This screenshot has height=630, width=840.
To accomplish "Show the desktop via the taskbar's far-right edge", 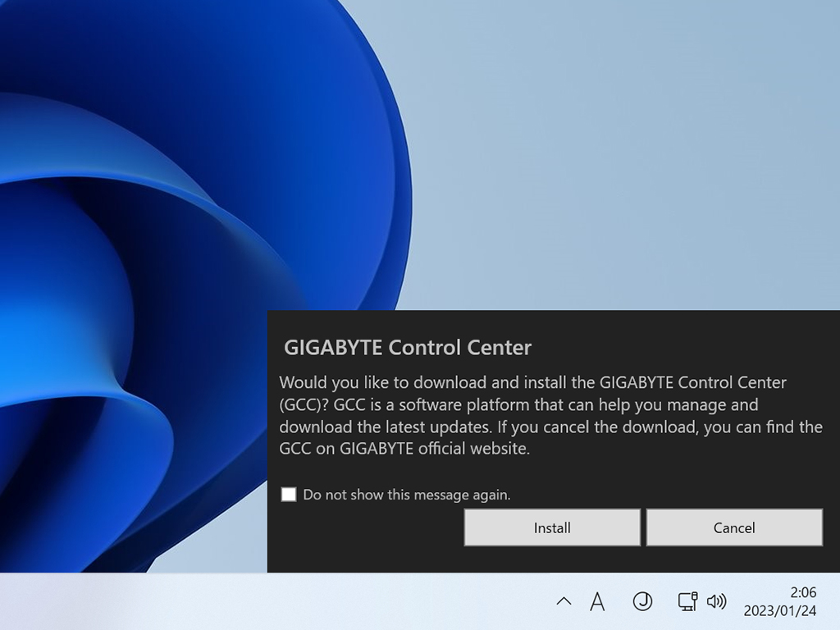I will pyautogui.click(x=837, y=601).
